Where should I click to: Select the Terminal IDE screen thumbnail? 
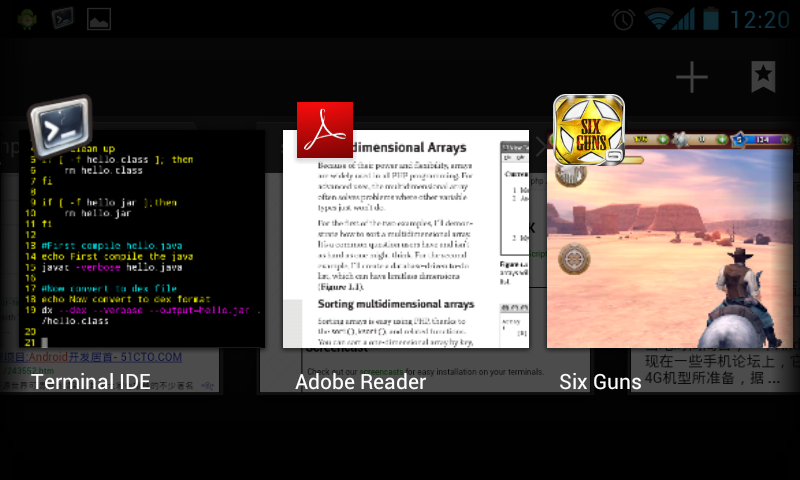pos(142,239)
